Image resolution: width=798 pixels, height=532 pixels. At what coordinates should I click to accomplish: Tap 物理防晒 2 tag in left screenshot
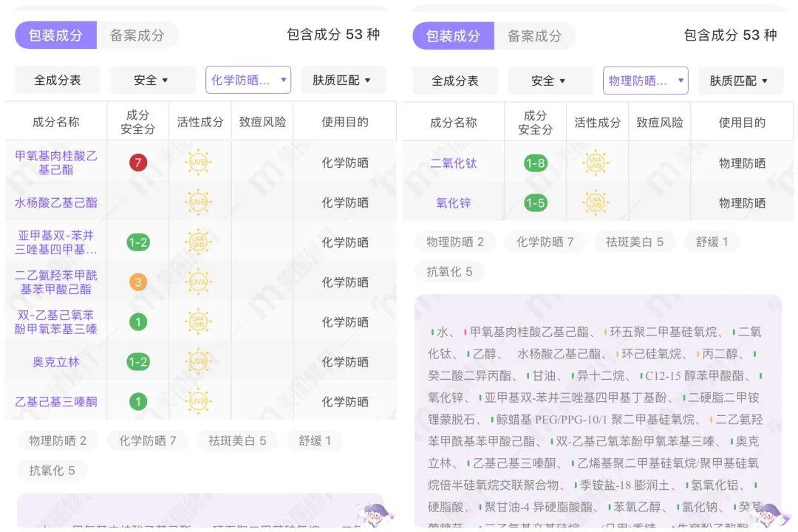click(x=58, y=441)
